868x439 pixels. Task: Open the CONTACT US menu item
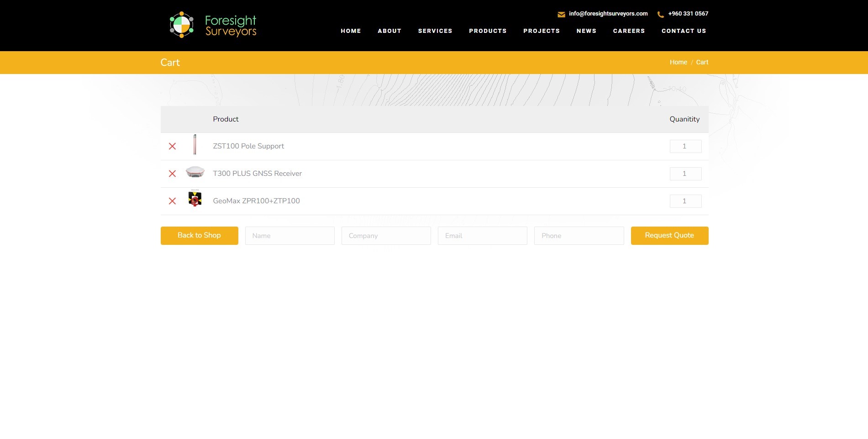tap(684, 31)
